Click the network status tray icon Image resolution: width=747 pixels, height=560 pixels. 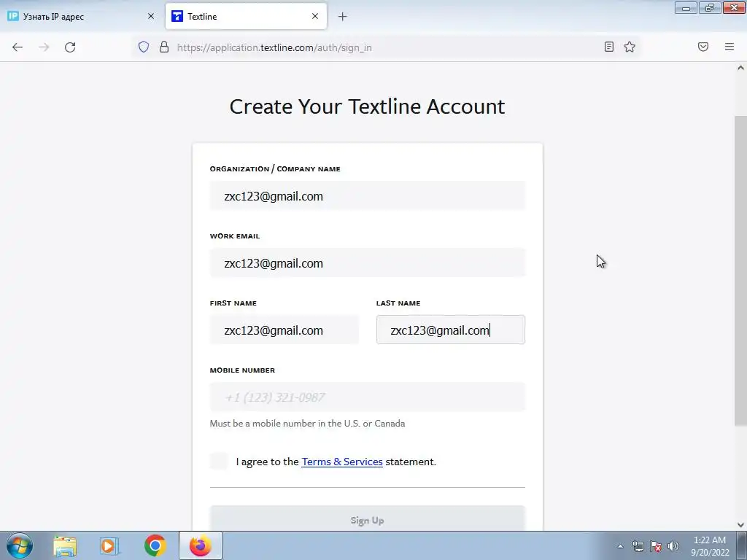[638, 546]
